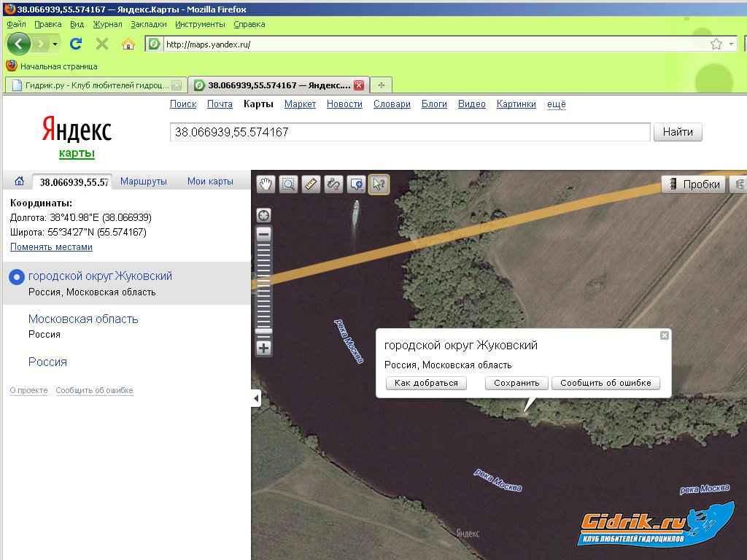Image resolution: width=747 pixels, height=560 pixels.
Task: Click the add placemark tool
Action: pyautogui.click(x=356, y=184)
